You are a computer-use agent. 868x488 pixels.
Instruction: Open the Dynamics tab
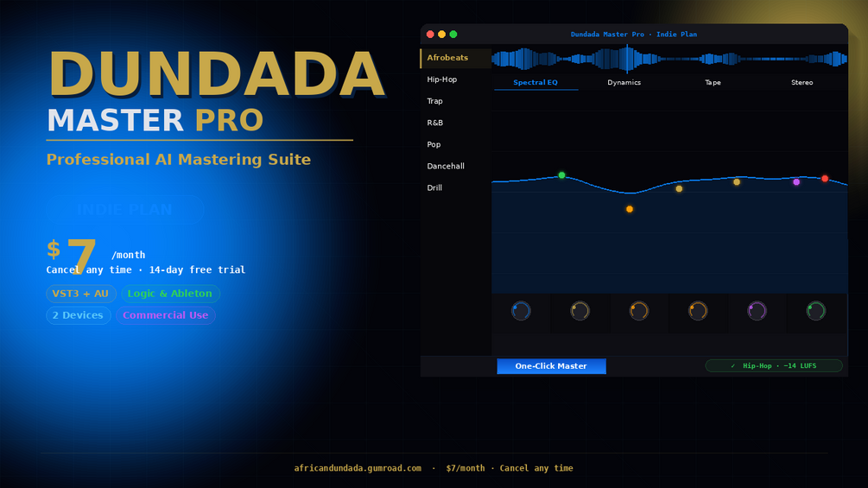click(624, 82)
